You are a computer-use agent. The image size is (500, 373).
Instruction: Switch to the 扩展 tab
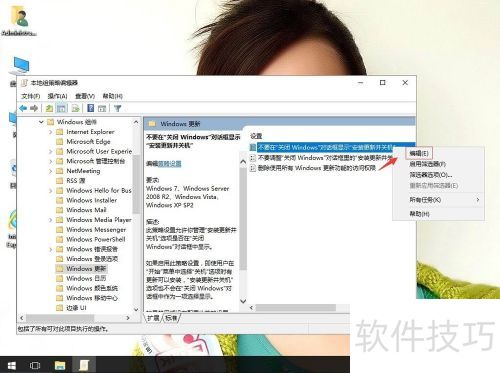pos(153,318)
